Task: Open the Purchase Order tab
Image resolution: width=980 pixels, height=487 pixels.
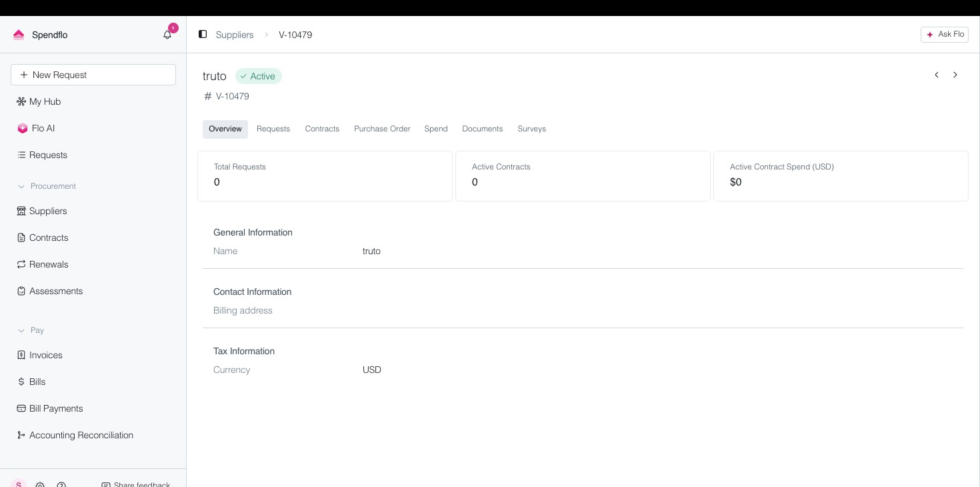Action: pos(382,129)
